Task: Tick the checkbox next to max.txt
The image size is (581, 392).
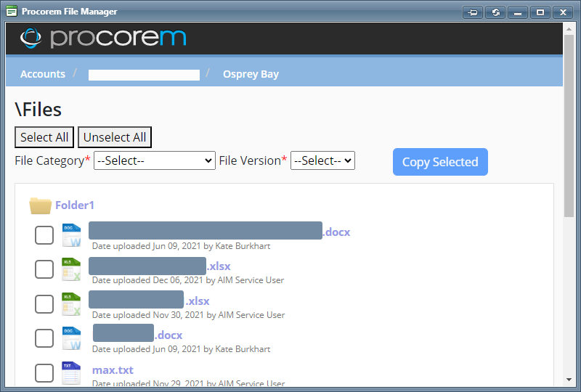Action: (x=44, y=372)
